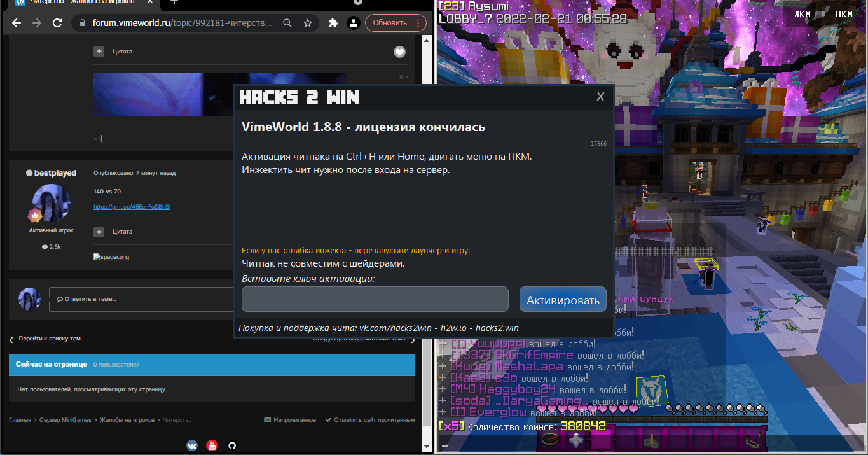Click the ПКМ indicator in game window
Screen dimensions: 868x455
pos(844,13)
